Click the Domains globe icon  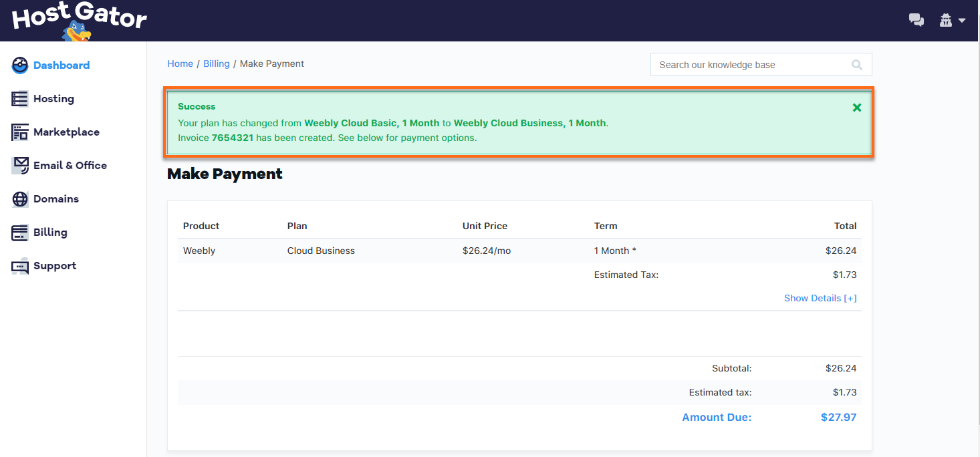click(20, 198)
